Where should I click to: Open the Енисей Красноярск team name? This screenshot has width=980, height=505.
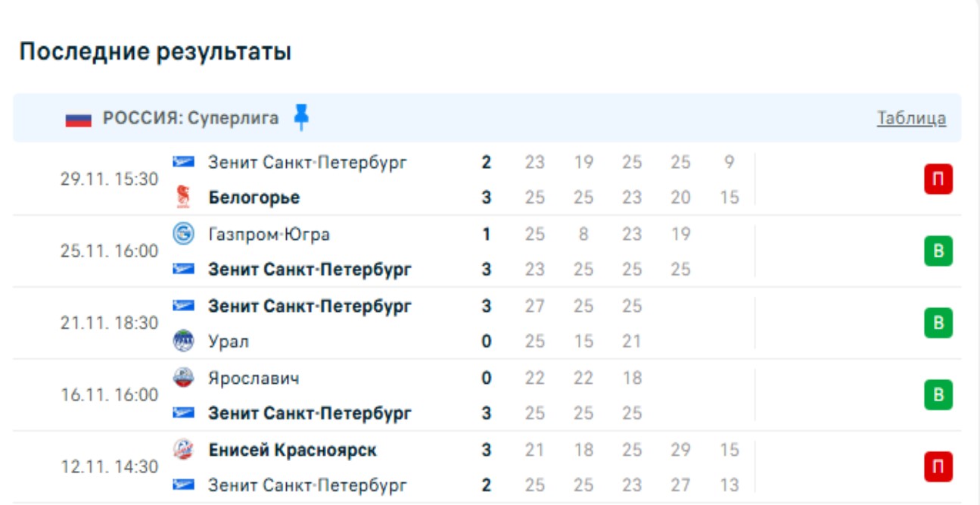(292, 450)
